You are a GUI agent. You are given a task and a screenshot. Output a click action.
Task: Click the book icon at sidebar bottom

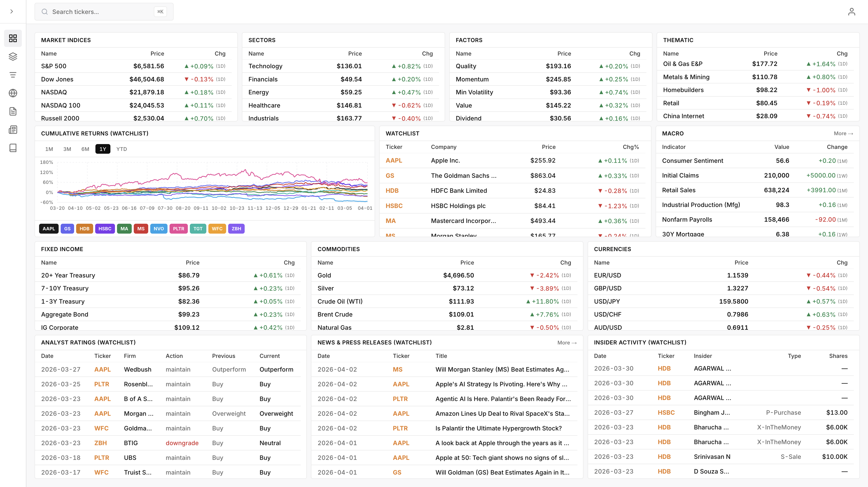[x=13, y=148]
